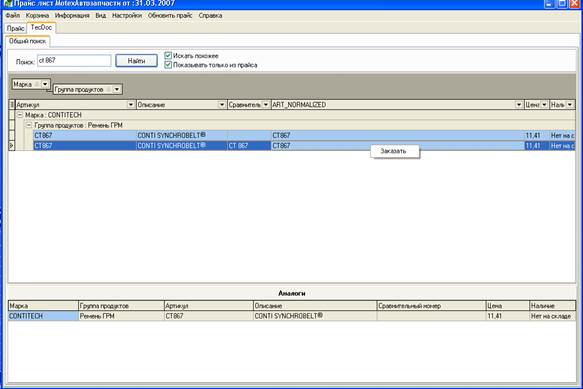Collapse the Группа продуктов : Ремень ГРМ group

[29, 125]
